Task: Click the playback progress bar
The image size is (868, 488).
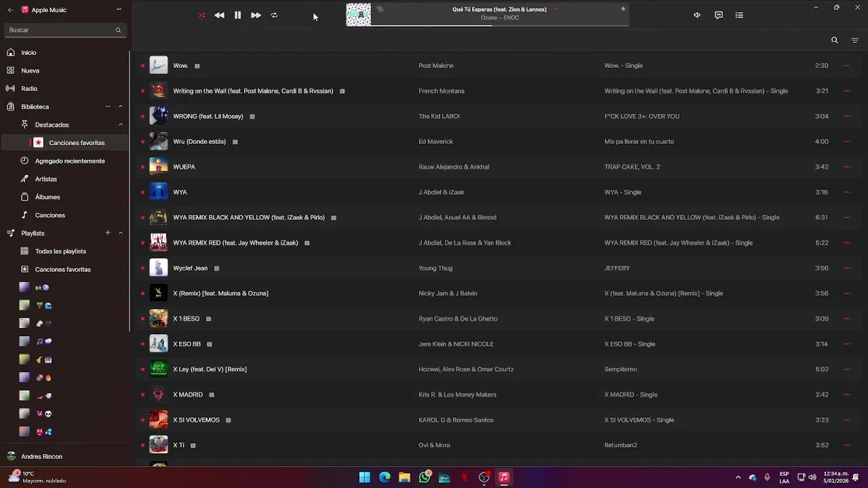Action: [x=500, y=26]
